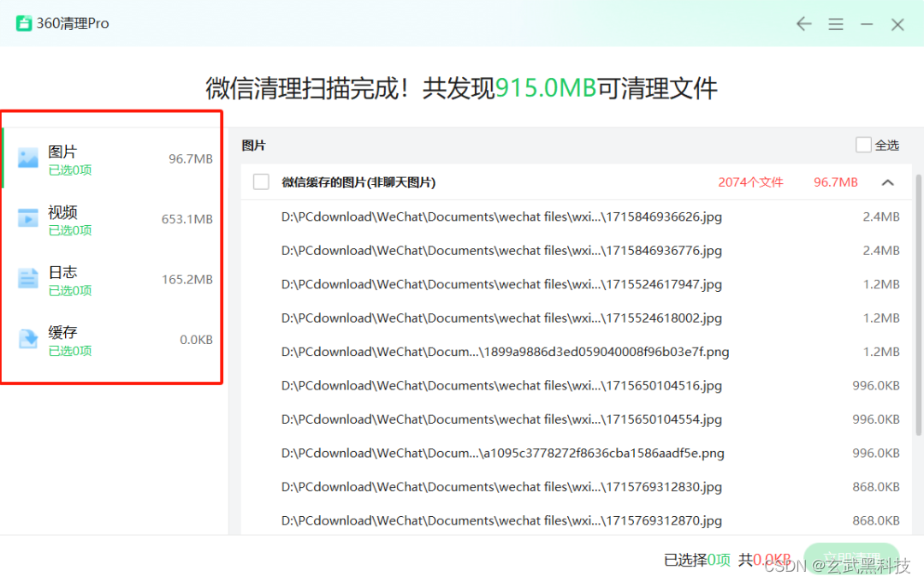
Task: Click the 653.1MB size beside 视频
Action: coord(187,219)
